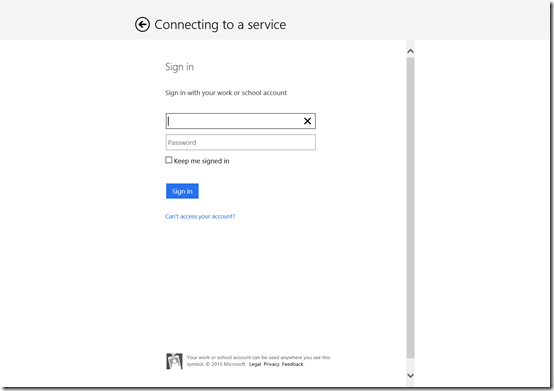This screenshot has width=554, height=391.
Task: Open the Legal link in the footer
Action: [x=255, y=364]
